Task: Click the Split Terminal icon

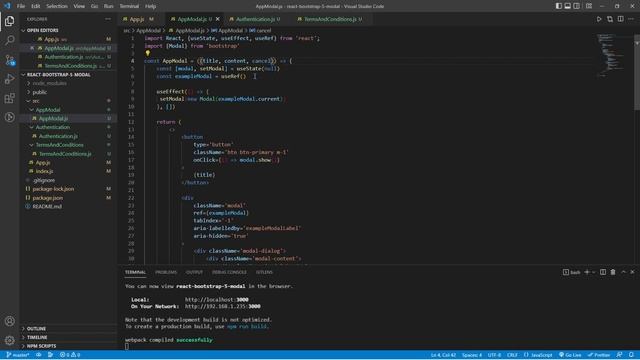Action: 603,272
